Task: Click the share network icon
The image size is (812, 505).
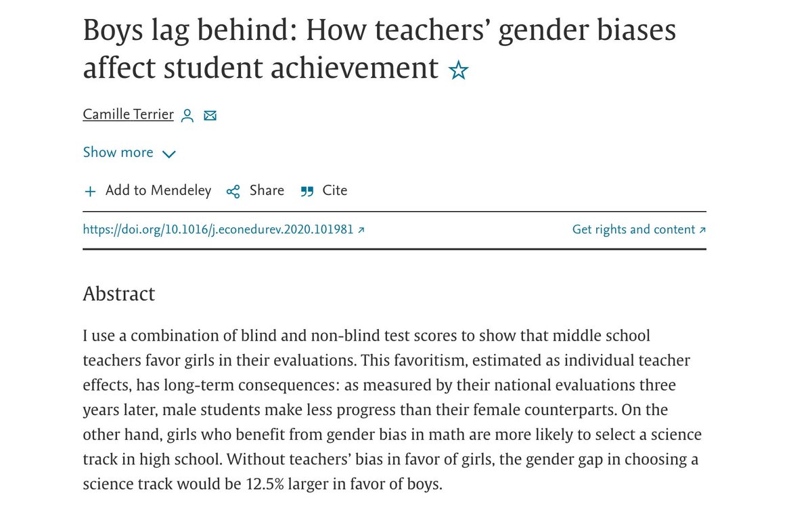Action: point(233,192)
